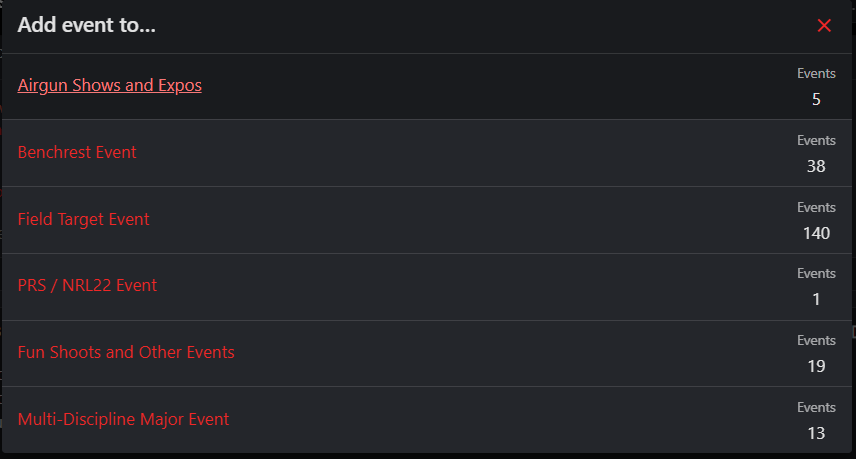Pick the PRS / NRL22 Event link

pyautogui.click(x=87, y=285)
